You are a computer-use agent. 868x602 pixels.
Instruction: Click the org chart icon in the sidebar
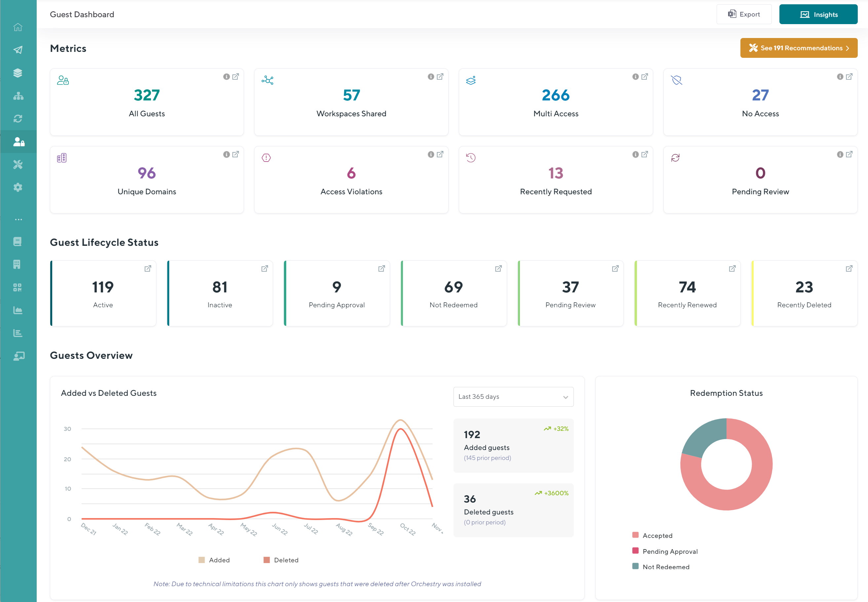18,96
